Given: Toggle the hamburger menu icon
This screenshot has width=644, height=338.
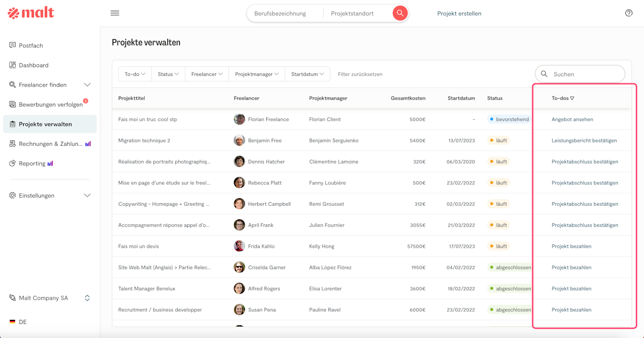Looking at the screenshot, I should coord(115,13).
